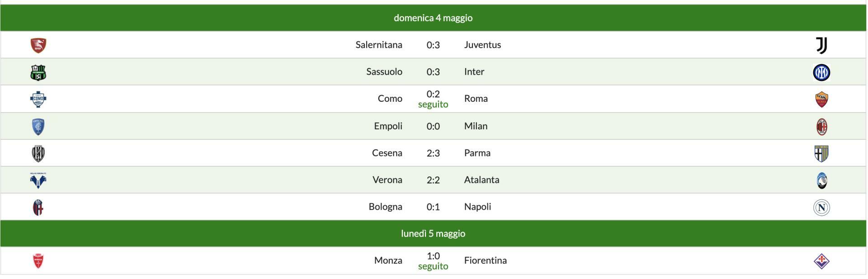
Task: Open the Napoli club badge
Action: click(821, 208)
